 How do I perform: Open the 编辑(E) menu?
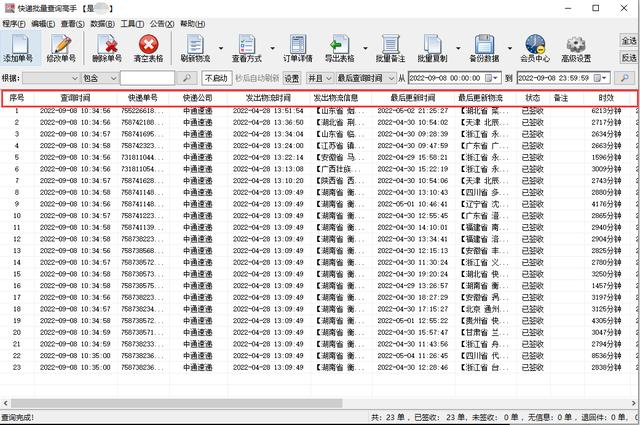tap(43, 24)
